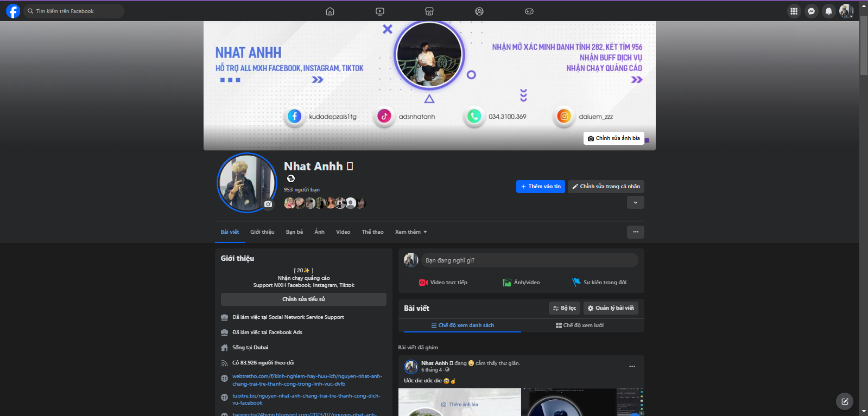Click the page vertical scrollbar thumb
This screenshot has height=416, width=868.
pyautogui.click(x=864, y=45)
